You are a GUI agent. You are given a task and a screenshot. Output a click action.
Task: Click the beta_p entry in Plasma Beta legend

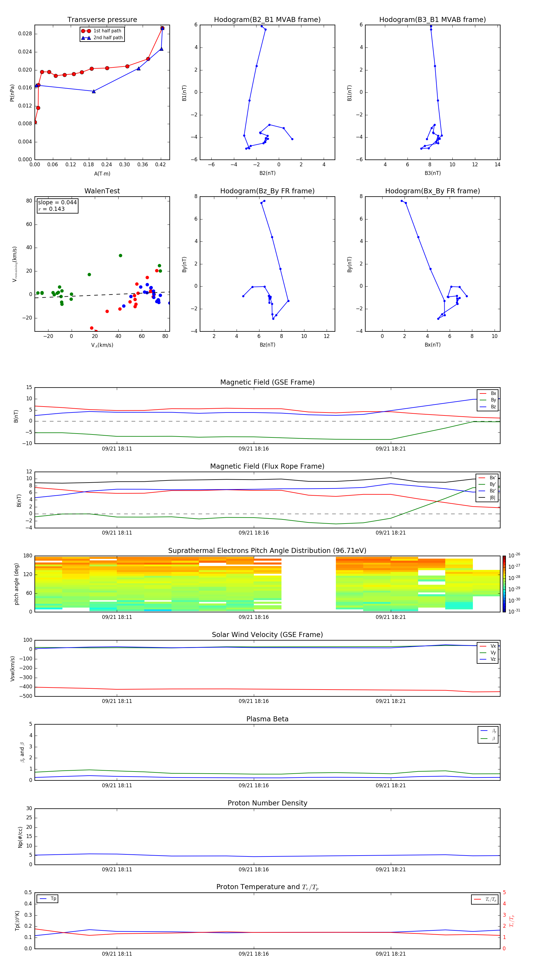click(x=488, y=731)
